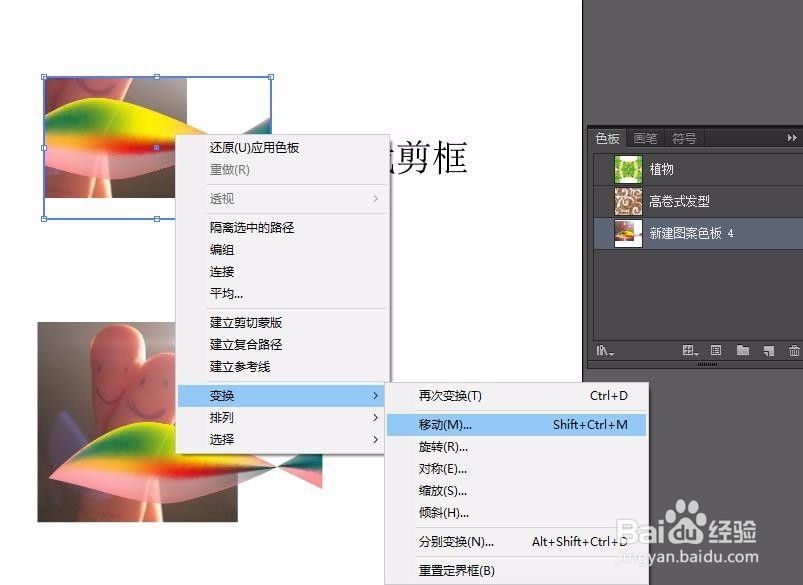Choose 建立剪切蒙版 menu item
Screen dimensions: 803x585
(283, 323)
